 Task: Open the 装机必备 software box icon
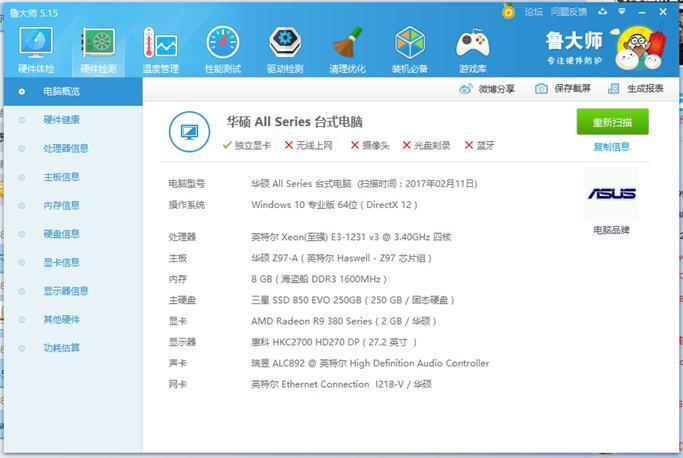pyautogui.click(x=409, y=44)
